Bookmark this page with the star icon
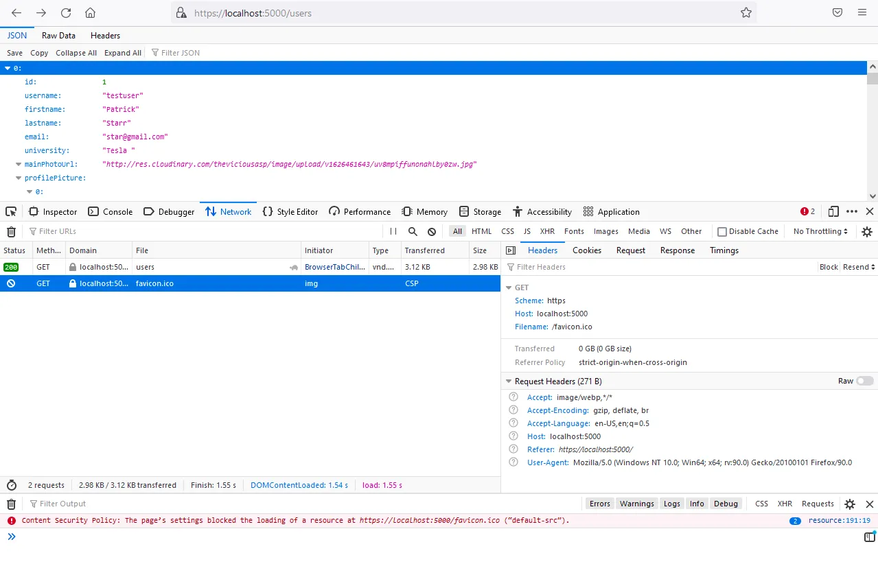The width and height of the screenshot is (878, 588). pos(746,13)
